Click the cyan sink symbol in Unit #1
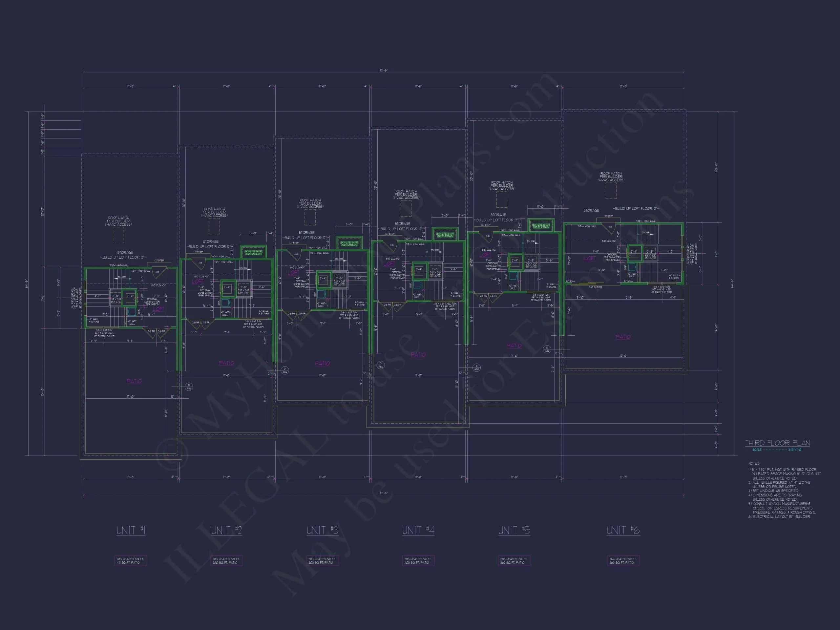Viewport: 840px width, 630px height. (132, 312)
